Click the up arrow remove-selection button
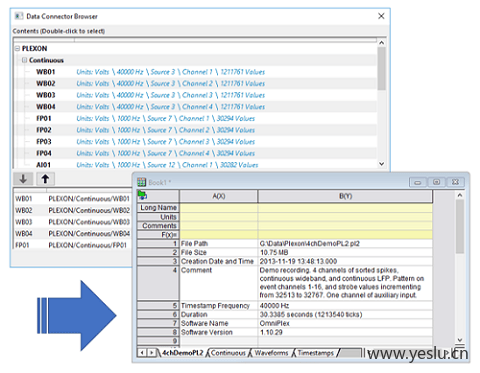This screenshot has width=480, height=373. pos(45,179)
